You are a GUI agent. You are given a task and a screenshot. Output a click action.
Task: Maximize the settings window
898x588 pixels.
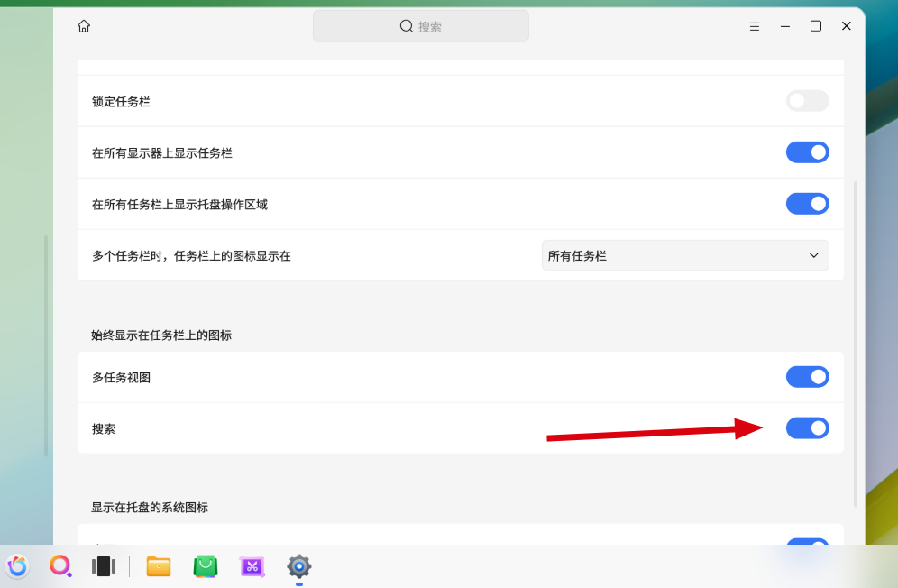pos(816,26)
